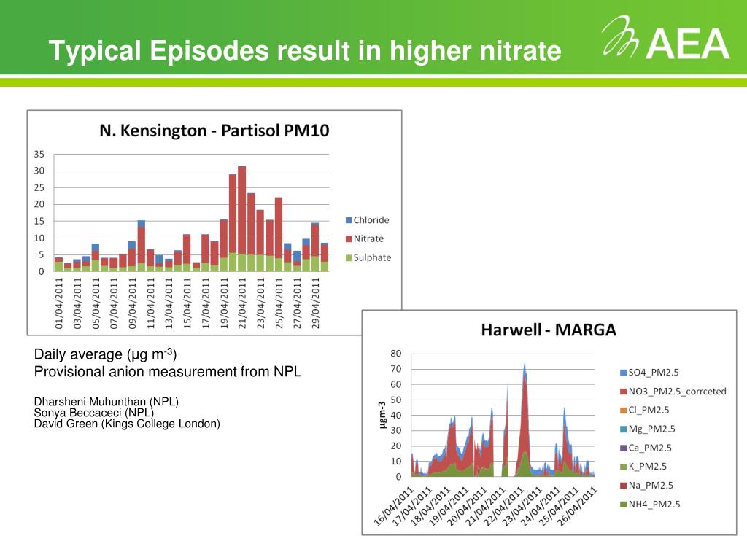Click the 25/04/2011 bar in Kensington chart
This screenshot has width=747, height=560.
tap(279, 234)
